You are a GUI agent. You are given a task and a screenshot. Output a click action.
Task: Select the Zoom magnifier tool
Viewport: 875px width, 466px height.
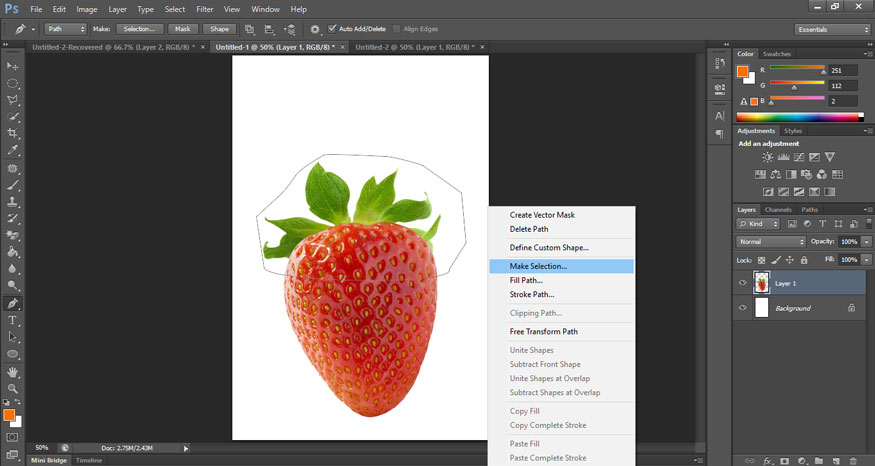coord(13,388)
